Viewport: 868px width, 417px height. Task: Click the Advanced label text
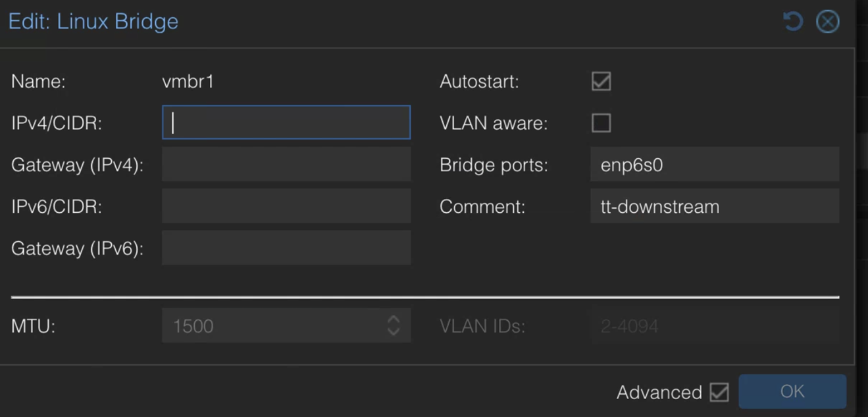[659, 393]
